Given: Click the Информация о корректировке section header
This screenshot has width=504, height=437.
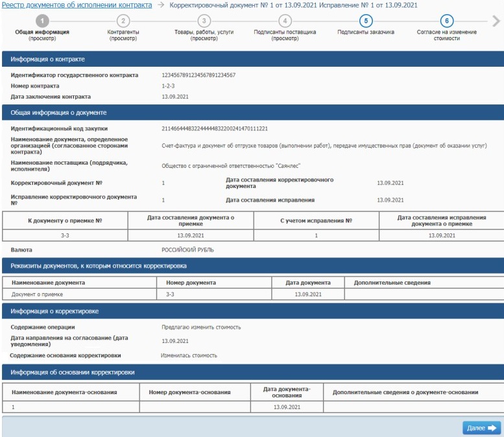Looking at the screenshot, I should (252, 311).
